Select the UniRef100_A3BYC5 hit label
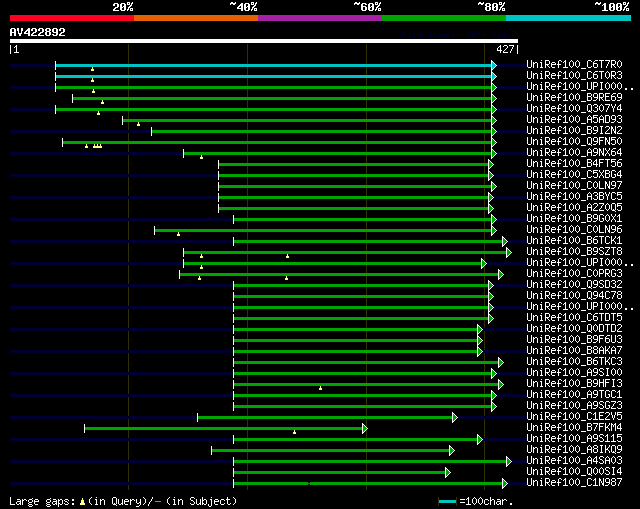This screenshot has height=509, width=640. 574,197
